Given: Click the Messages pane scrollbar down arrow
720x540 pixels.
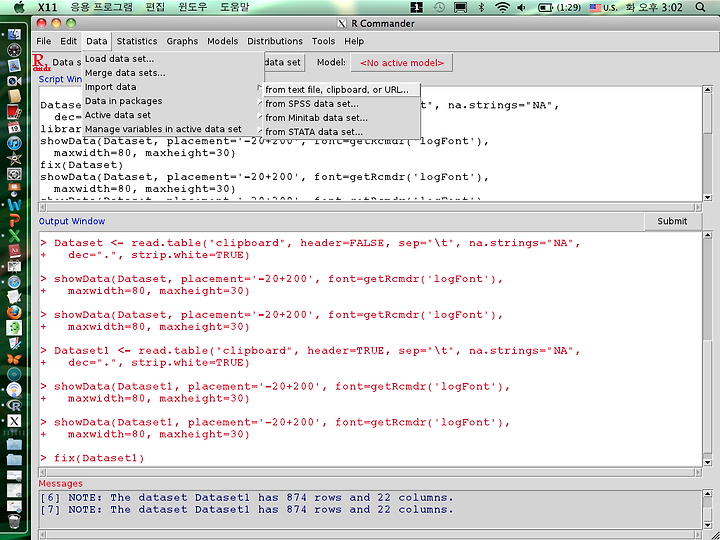Looking at the screenshot, I should (708, 525).
